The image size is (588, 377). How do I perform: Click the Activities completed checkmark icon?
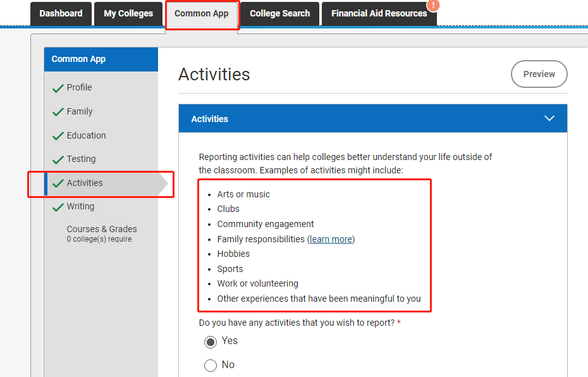pos(58,183)
